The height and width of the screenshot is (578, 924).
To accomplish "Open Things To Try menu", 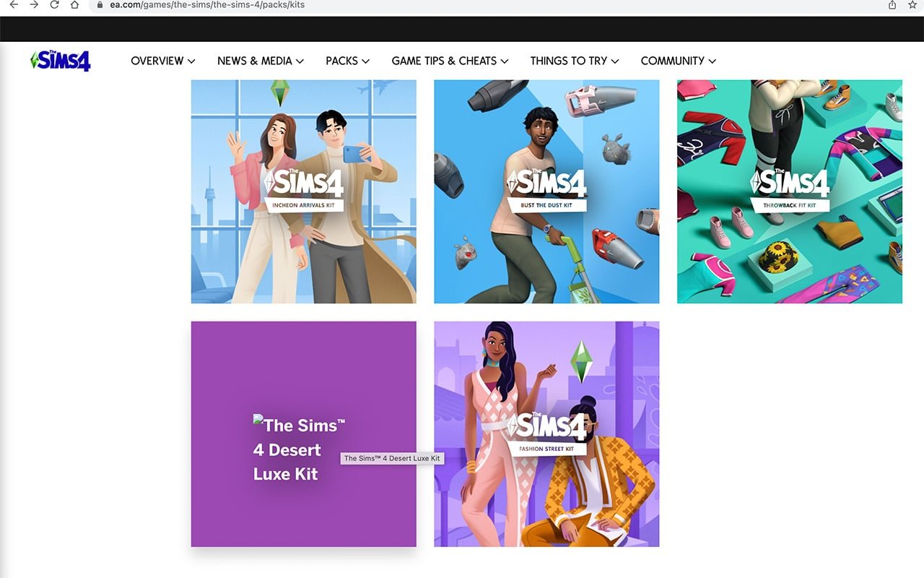I will point(575,61).
